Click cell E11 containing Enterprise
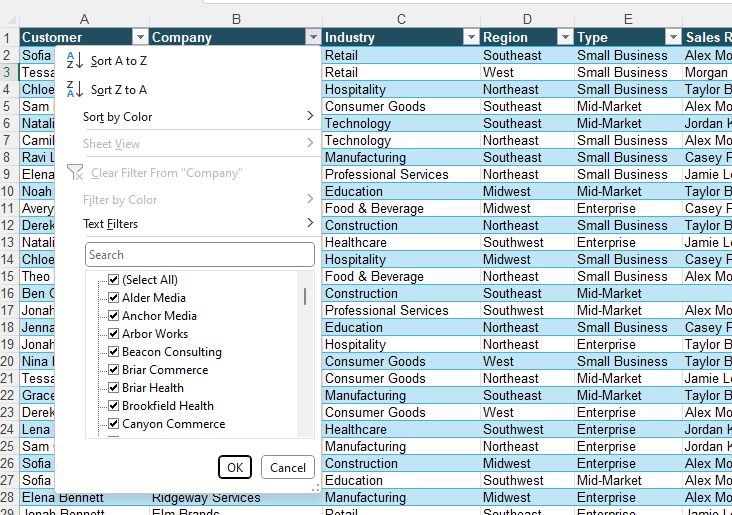Image resolution: width=732 pixels, height=515 pixels. click(628, 208)
